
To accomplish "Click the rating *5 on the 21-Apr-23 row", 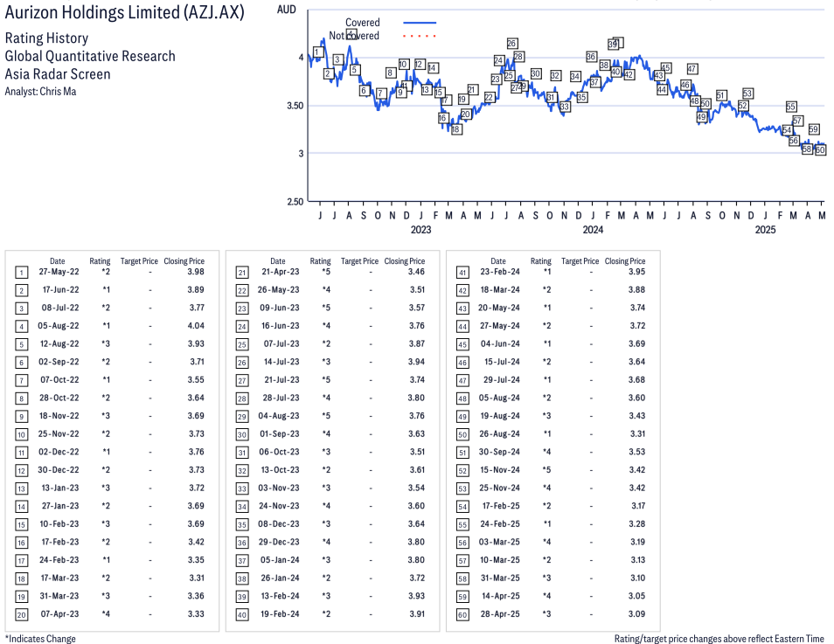I will point(326,272).
